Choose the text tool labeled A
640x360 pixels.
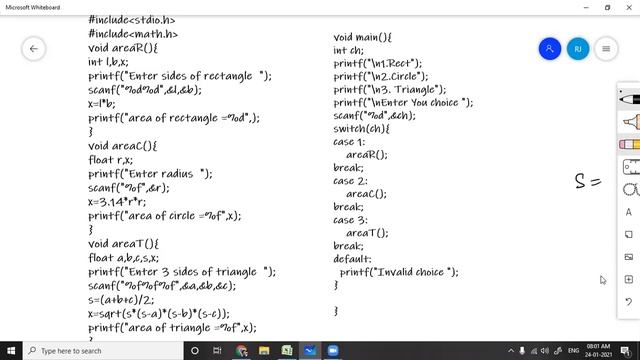(x=629, y=212)
